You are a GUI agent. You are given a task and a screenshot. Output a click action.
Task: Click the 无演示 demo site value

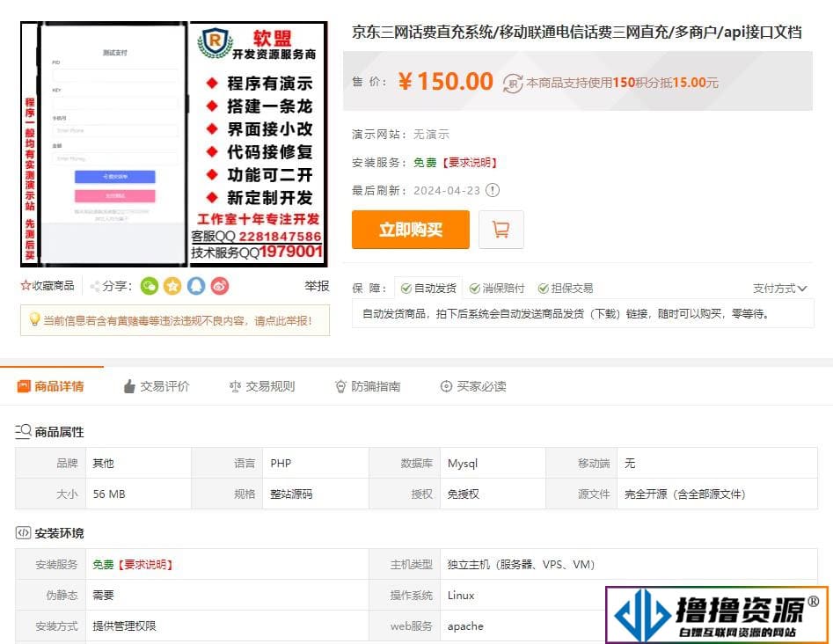431,135
